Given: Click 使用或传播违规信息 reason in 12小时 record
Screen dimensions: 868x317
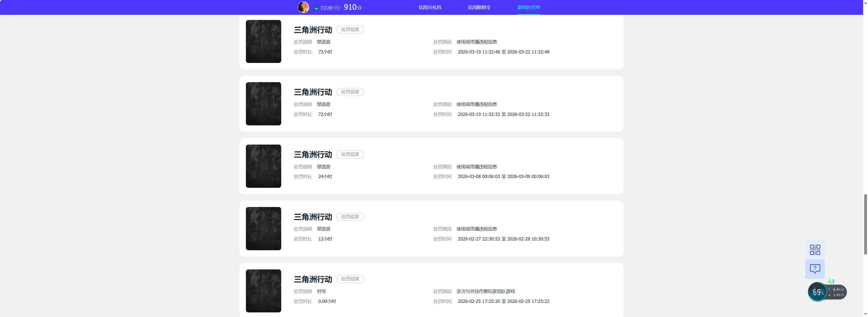Looking at the screenshot, I should (x=476, y=229).
